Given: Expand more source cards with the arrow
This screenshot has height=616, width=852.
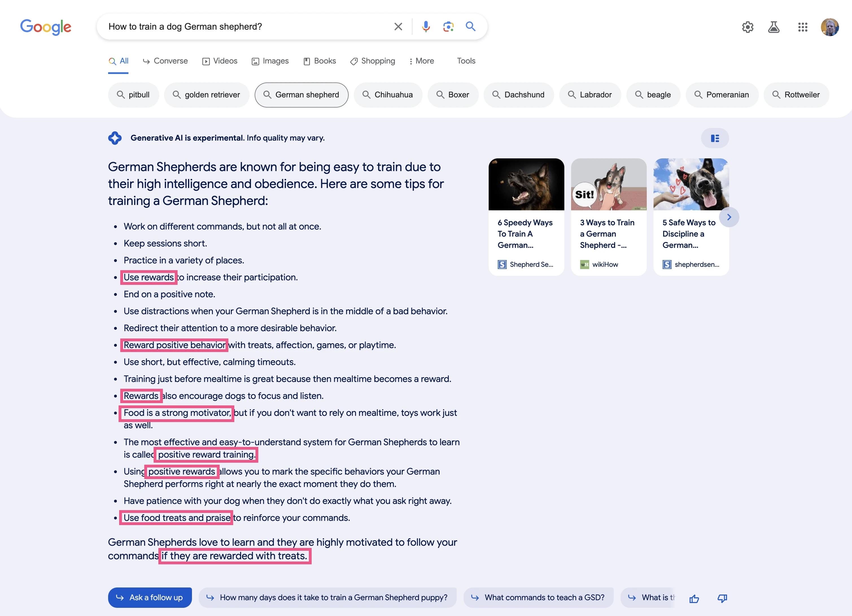Looking at the screenshot, I should [x=729, y=217].
